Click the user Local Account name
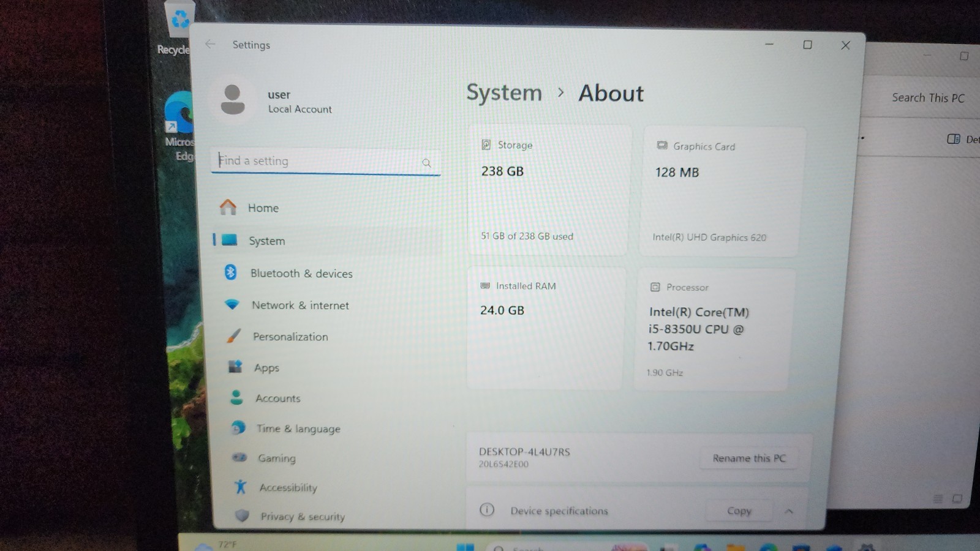The image size is (980, 551). tap(300, 102)
